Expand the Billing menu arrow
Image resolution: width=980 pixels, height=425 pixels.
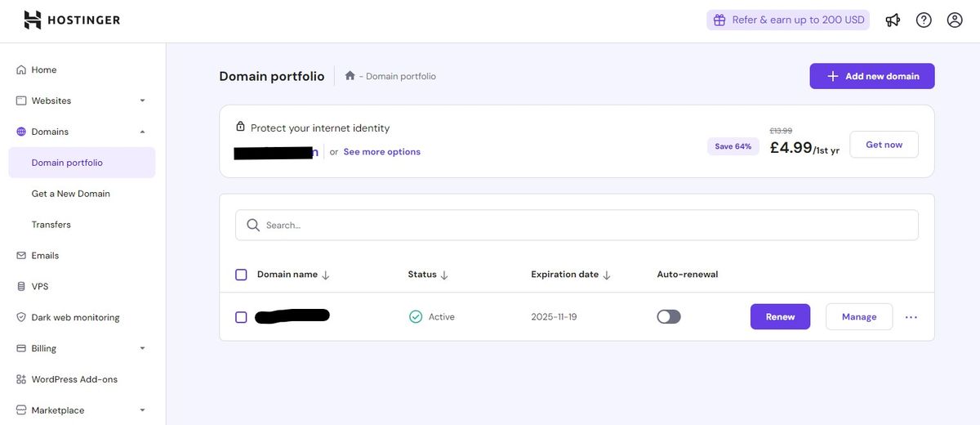coord(142,348)
